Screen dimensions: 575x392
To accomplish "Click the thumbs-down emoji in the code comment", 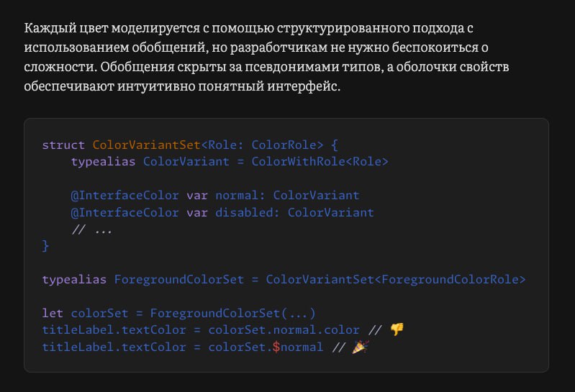I will pos(397,329).
